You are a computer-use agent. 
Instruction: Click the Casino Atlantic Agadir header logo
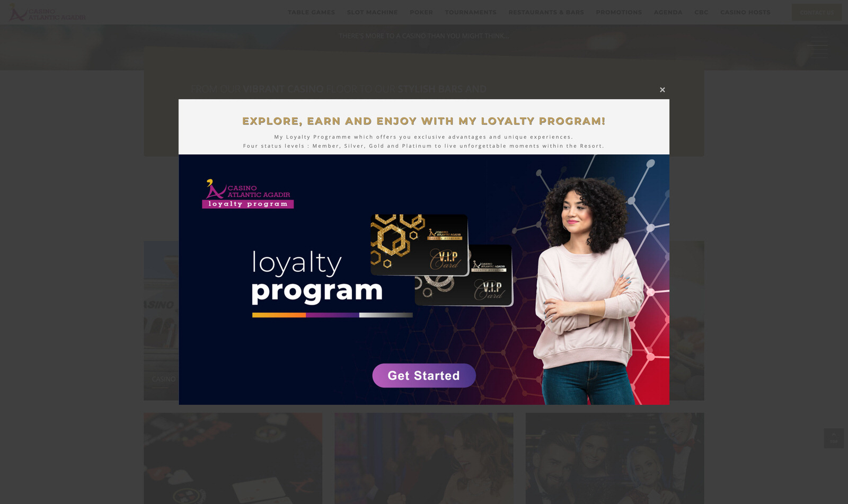[x=48, y=13]
